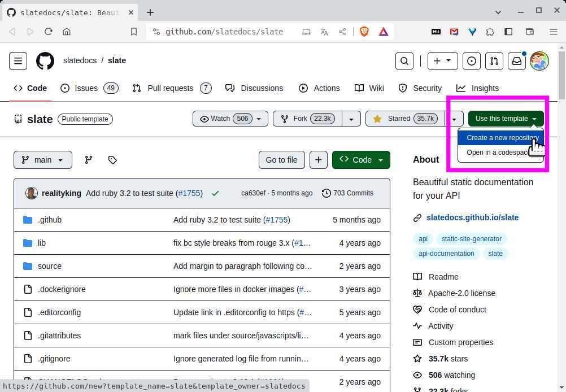Viewport: 566px width, 392px height.
Task: Open Insights tab
Action: 477,88
